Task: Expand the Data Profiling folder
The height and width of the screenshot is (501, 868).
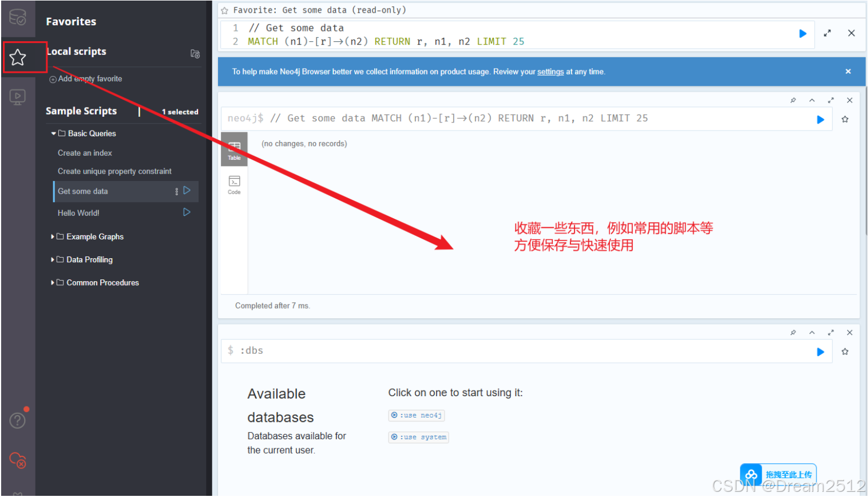Action: coord(82,259)
